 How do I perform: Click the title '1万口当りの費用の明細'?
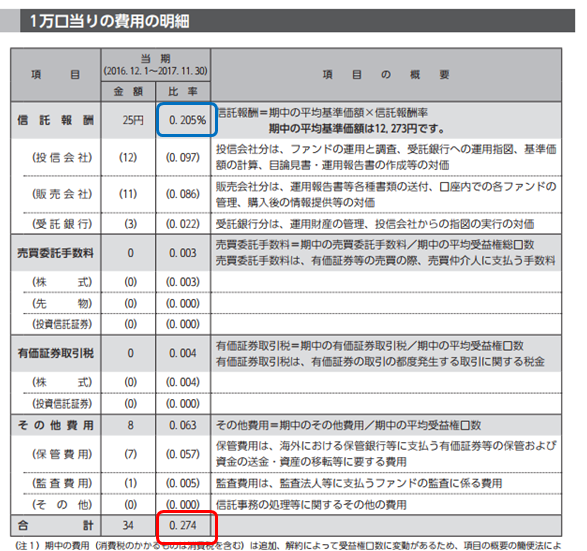[x=109, y=21]
